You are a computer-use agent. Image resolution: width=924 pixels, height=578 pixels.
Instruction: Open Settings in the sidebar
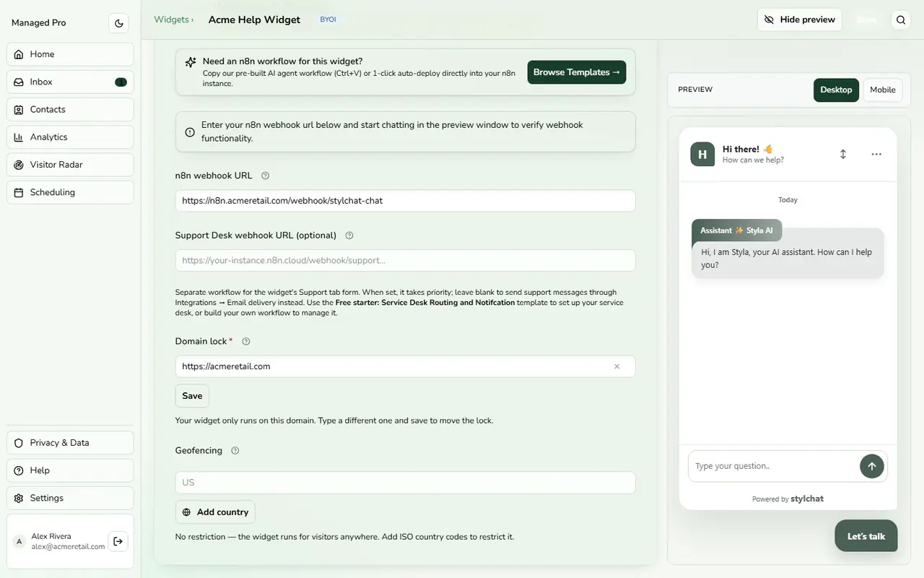(70, 498)
